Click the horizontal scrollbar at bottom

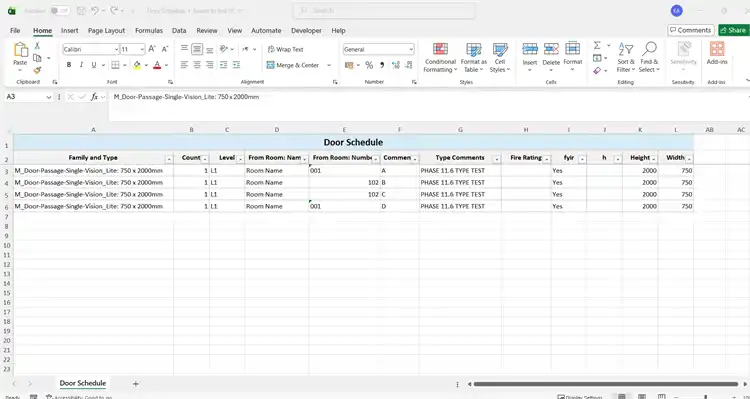tap(606, 384)
